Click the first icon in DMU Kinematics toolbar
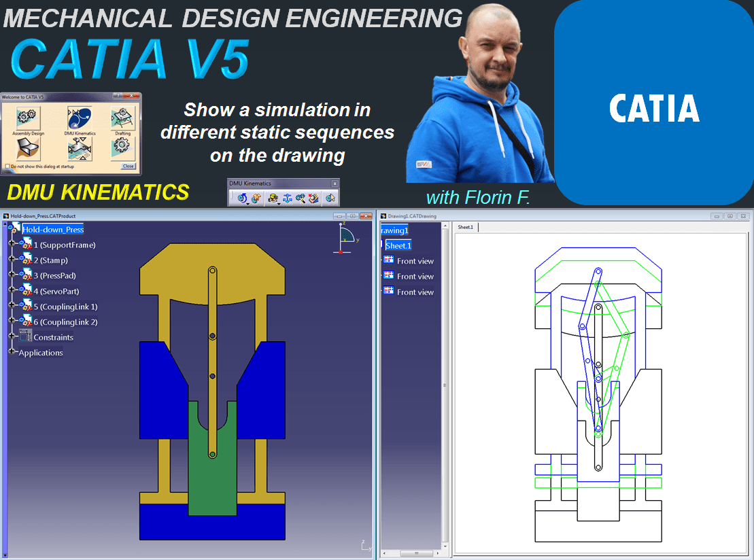Viewport: 754px width, 560px height. click(242, 198)
